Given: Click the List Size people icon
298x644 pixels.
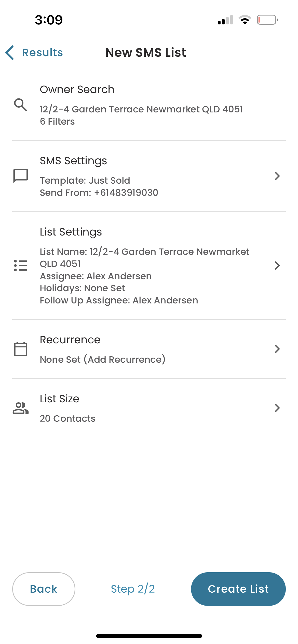Looking at the screenshot, I should pyautogui.click(x=20, y=408).
